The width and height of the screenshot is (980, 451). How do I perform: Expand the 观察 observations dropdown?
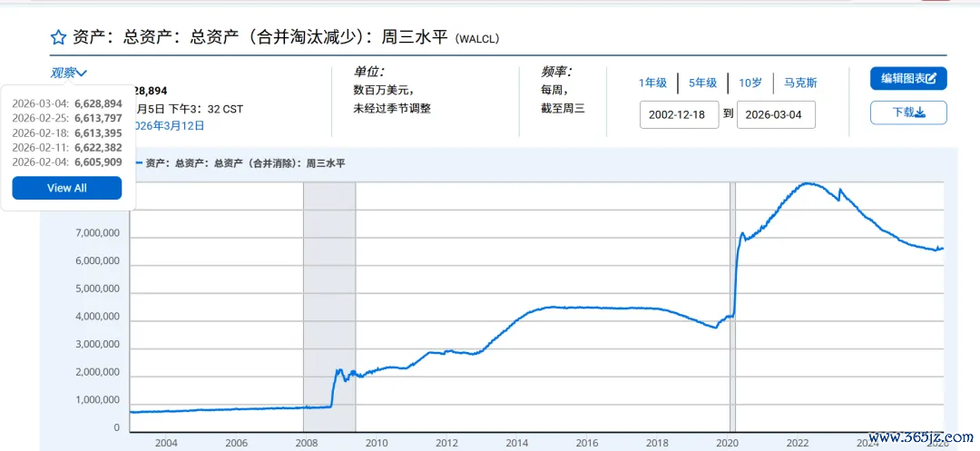click(x=69, y=74)
